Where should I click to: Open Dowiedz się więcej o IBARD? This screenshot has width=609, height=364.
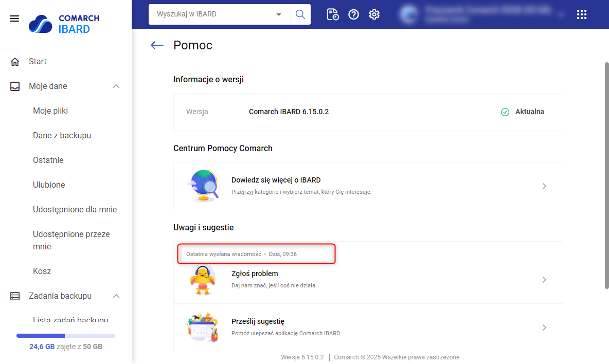point(368,186)
